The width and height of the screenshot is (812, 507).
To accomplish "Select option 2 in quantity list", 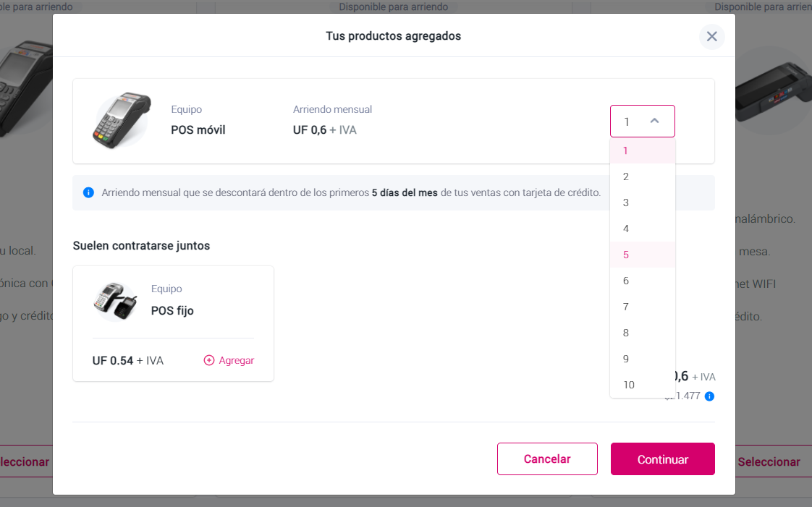I will (x=643, y=176).
